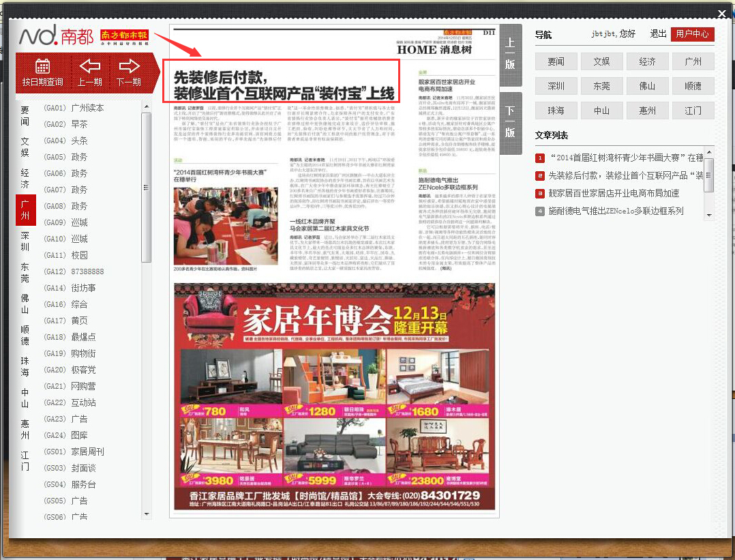This screenshot has width=735, height=560.
Task: Open 用户中心 user center
Action: [x=692, y=34]
